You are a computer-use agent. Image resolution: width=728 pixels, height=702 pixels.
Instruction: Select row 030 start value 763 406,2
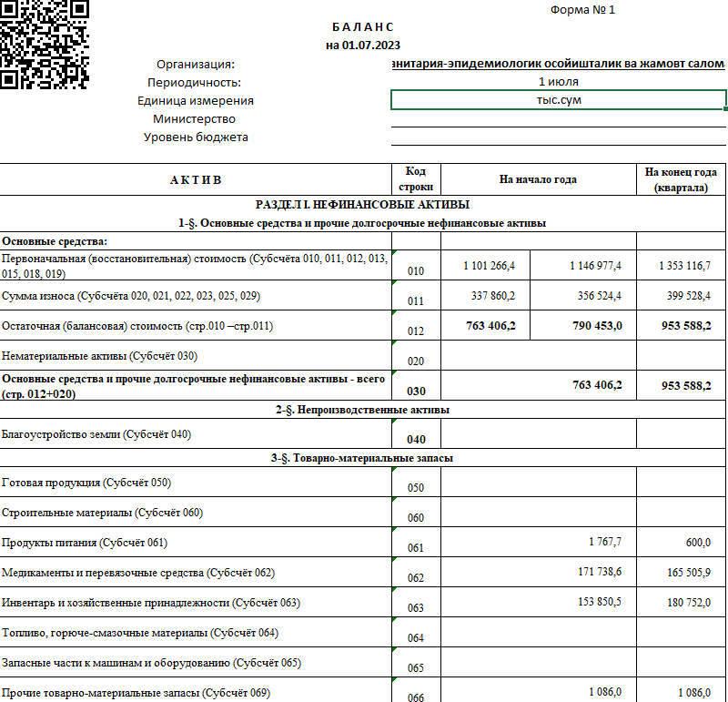538,385
